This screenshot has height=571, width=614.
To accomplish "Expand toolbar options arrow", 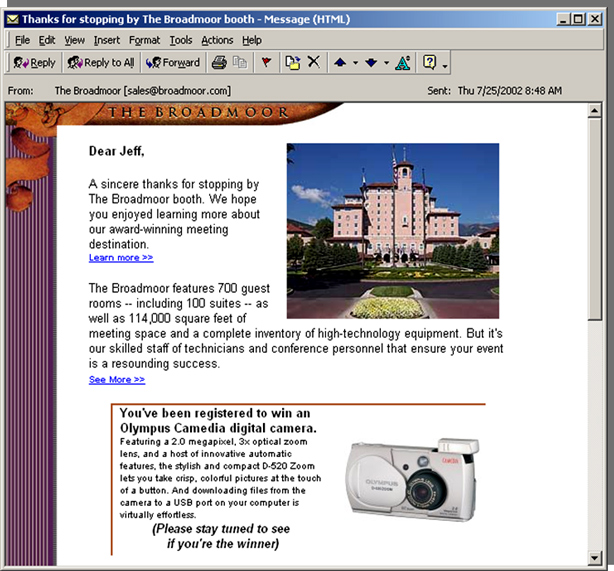I will point(445,66).
